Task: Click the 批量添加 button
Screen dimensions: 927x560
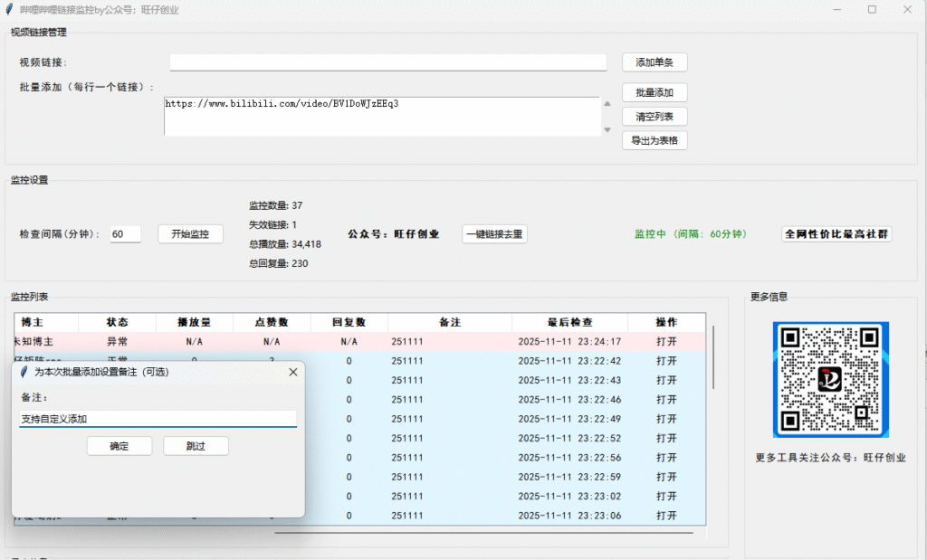Action: coord(655,92)
